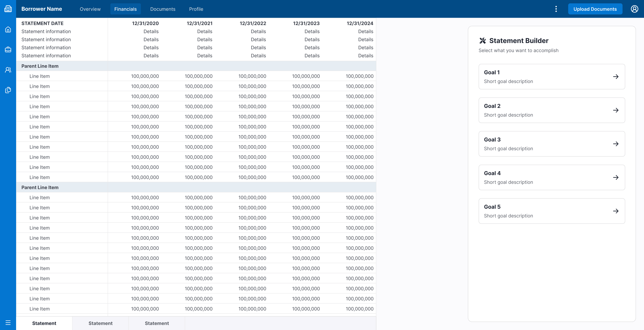Image resolution: width=644 pixels, height=330 pixels.
Task: Click the Goal 5 arrow icon
Action: (x=616, y=211)
